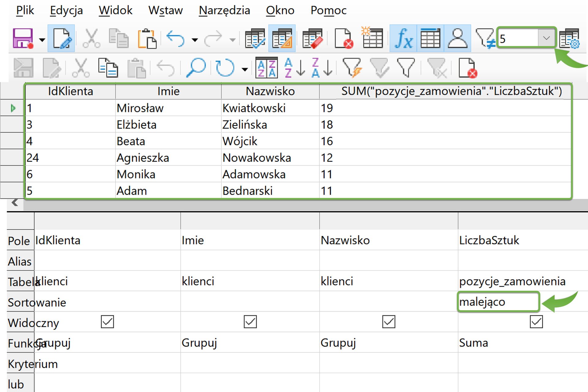Uncheck Widoczny for LiczbaSztuk column
The width and height of the screenshot is (588, 392).
[536, 322]
